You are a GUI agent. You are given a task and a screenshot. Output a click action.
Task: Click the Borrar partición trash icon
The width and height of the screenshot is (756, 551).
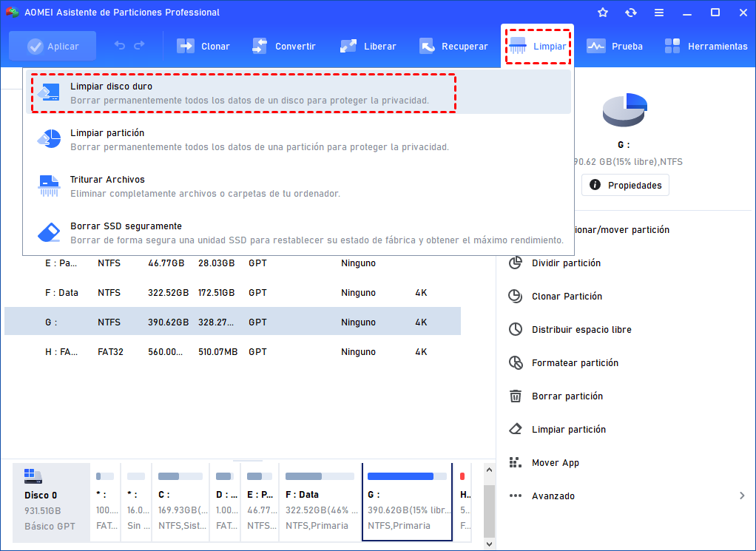click(516, 396)
